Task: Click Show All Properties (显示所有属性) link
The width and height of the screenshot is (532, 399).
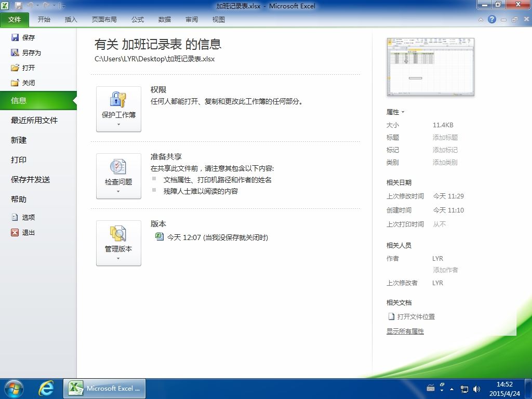Action: (x=405, y=331)
